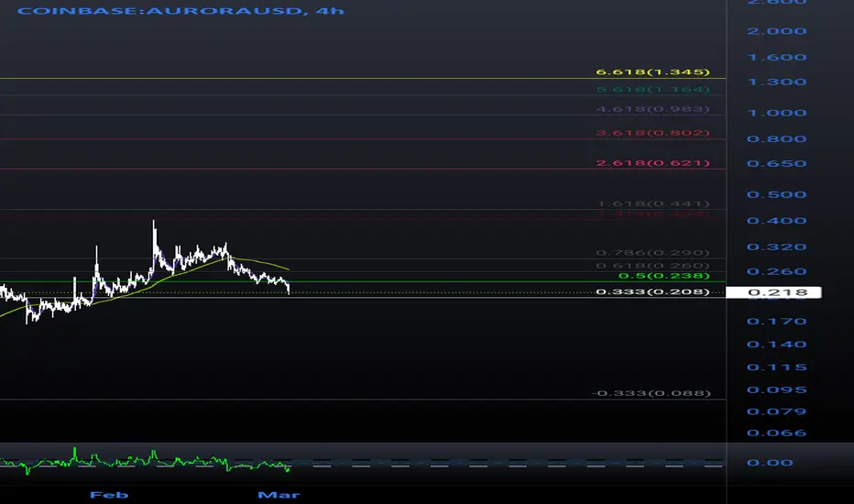Screen dimensions: 854x504
Task: Click the 4.618(0.983) Fibonacci level label
Action: [652, 109]
